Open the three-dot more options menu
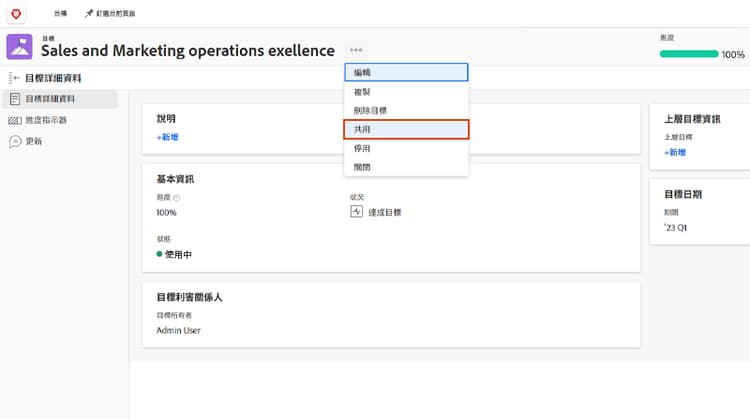Viewport: 750px width, 419px height. pyautogui.click(x=356, y=49)
